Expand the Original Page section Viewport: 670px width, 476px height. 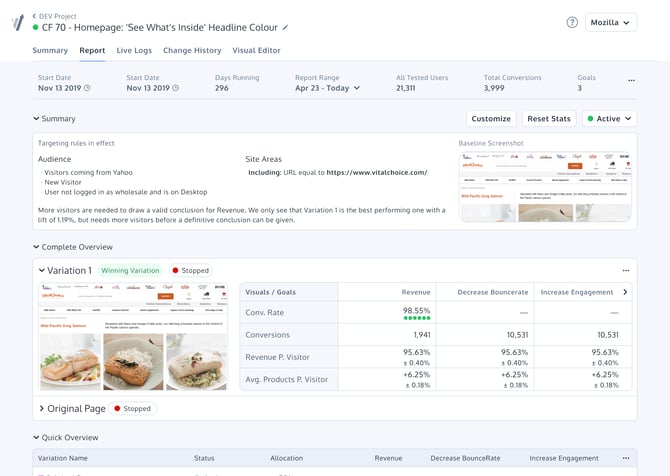[x=41, y=408]
